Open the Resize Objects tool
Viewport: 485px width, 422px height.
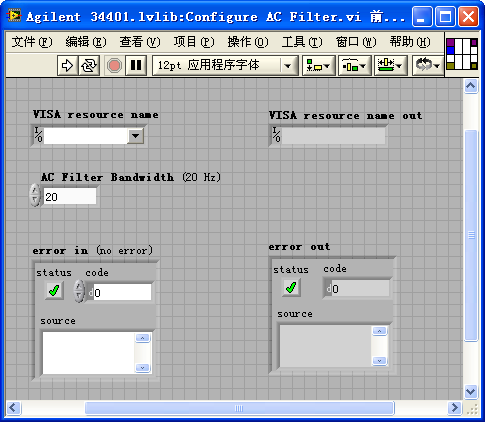click(x=390, y=65)
